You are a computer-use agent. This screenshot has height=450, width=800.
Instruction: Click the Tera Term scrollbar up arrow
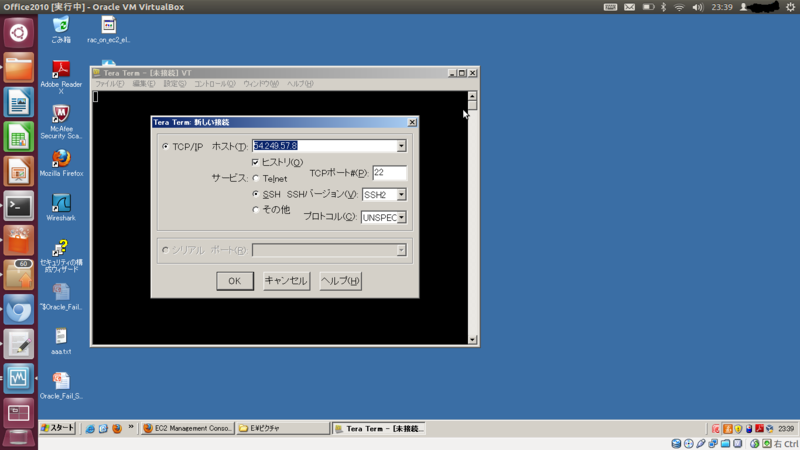coord(472,96)
